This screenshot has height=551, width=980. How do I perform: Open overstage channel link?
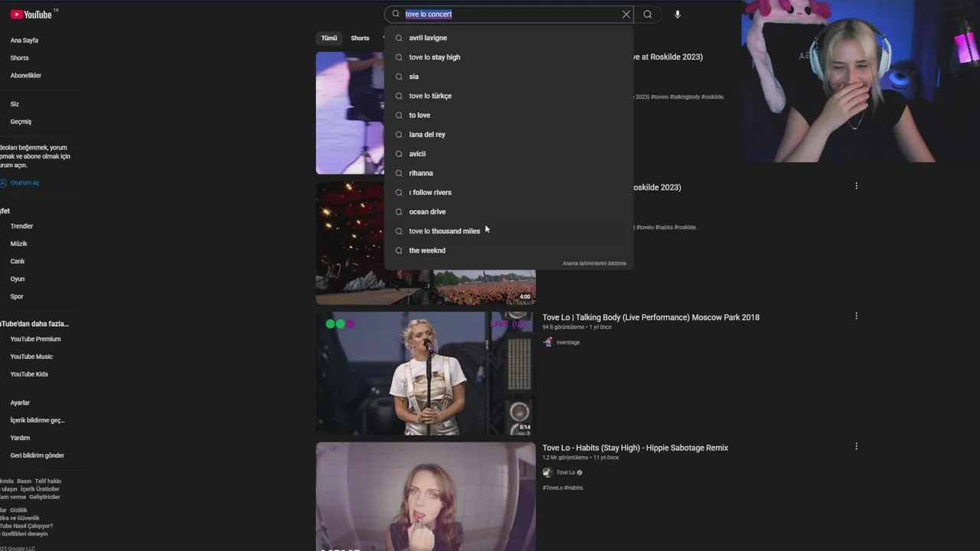pyautogui.click(x=568, y=343)
